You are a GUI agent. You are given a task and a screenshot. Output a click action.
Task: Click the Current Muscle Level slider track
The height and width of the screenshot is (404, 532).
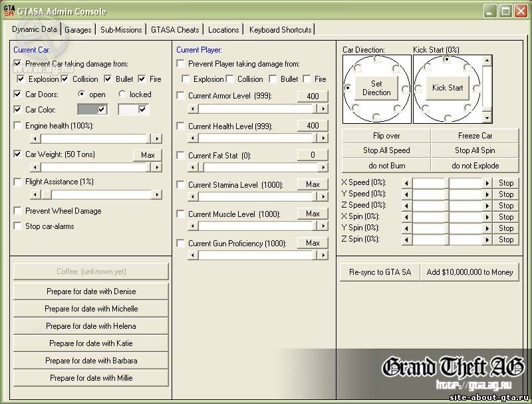(x=258, y=226)
